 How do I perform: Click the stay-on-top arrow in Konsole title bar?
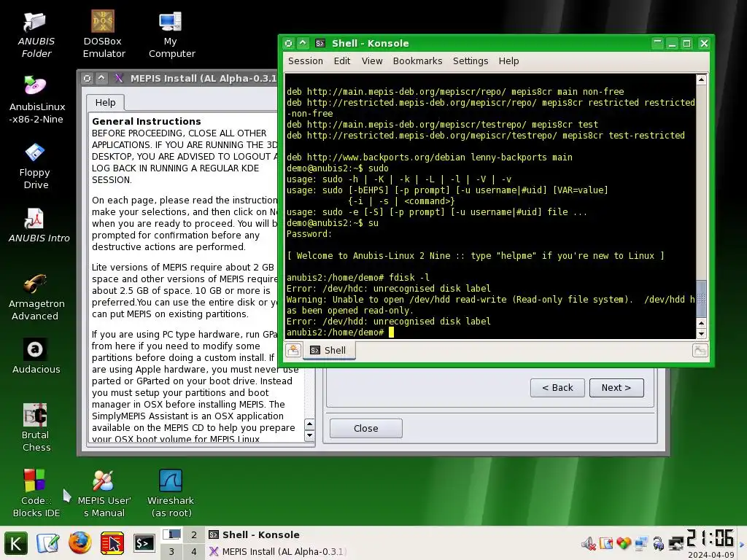pyautogui.click(x=303, y=43)
